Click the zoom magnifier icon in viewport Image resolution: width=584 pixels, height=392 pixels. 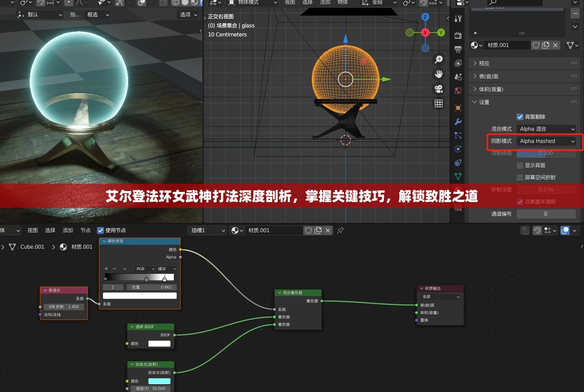point(439,59)
